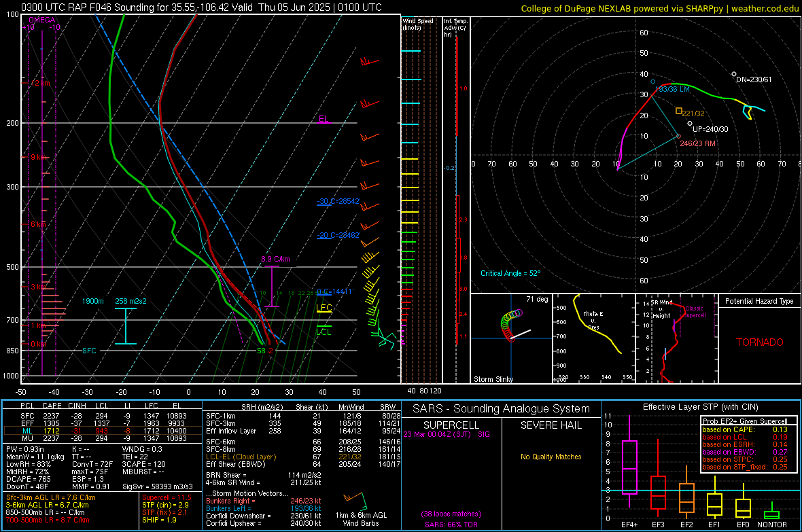This screenshot has height=532, width=802.
Task: Click the 23 Mar 00 04Z (SJT) SIG match
Action: [447, 434]
